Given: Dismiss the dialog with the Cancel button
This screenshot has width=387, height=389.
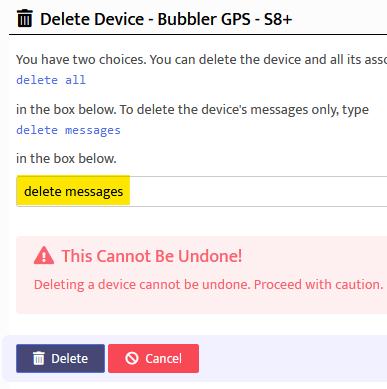Looking at the screenshot, I should tap(153, 358).
